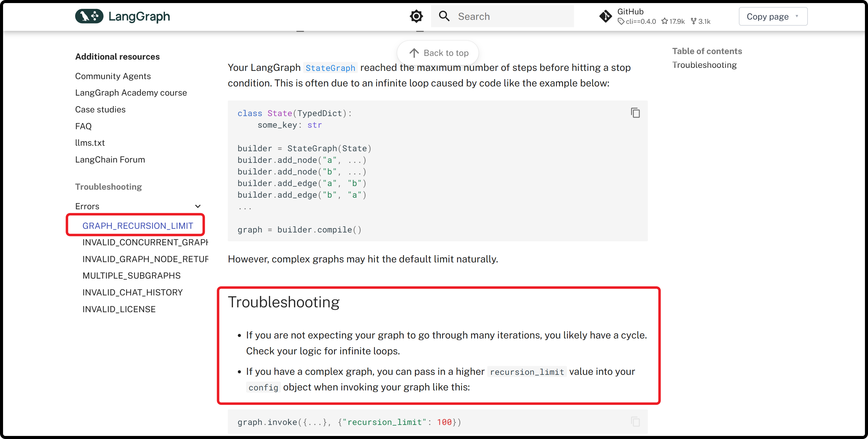
Task: Go to Case studies page
Action: (100, 110)
